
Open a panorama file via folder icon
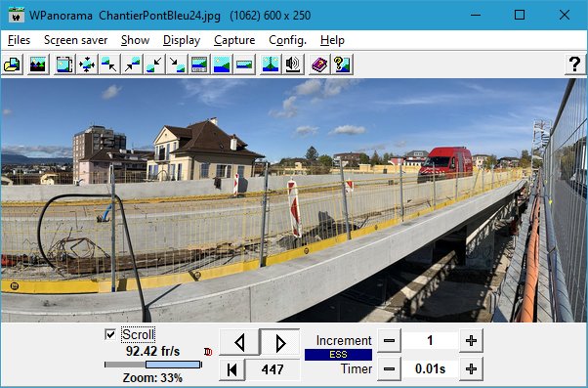13,65
